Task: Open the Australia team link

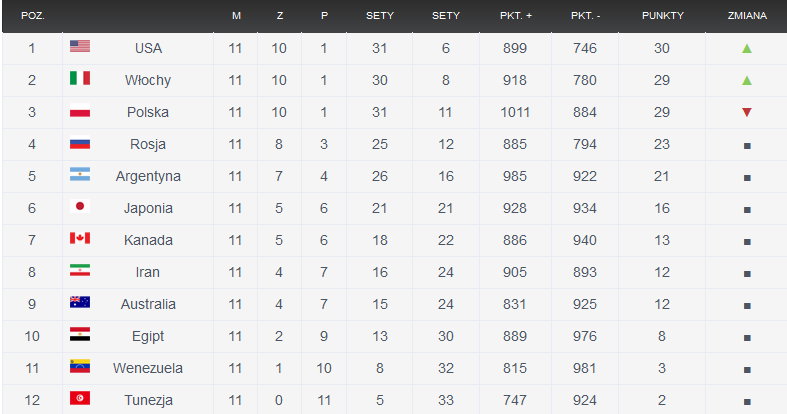Action: coord(148,304)
